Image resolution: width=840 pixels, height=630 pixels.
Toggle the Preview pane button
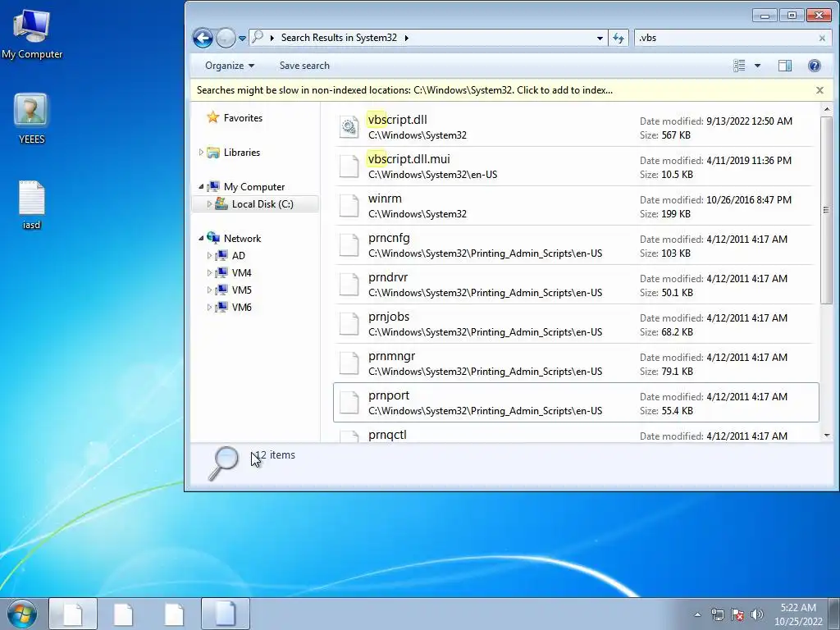pos(785,66)
